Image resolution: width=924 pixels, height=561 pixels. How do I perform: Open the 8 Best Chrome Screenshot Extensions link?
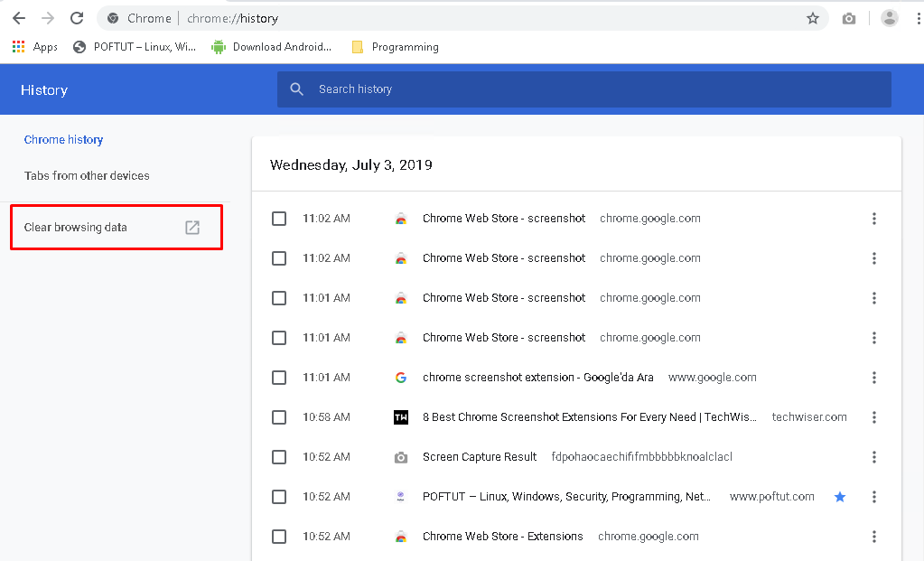coord(590,417)
